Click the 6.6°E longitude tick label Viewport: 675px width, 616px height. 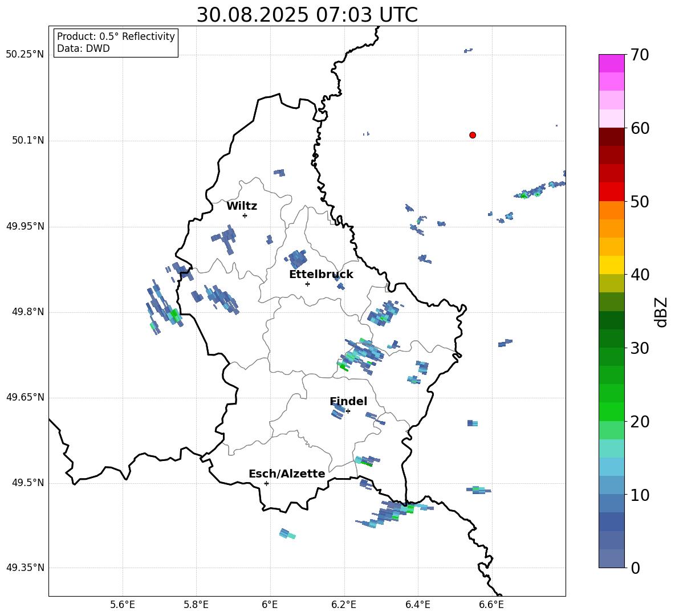click(491, 604)
